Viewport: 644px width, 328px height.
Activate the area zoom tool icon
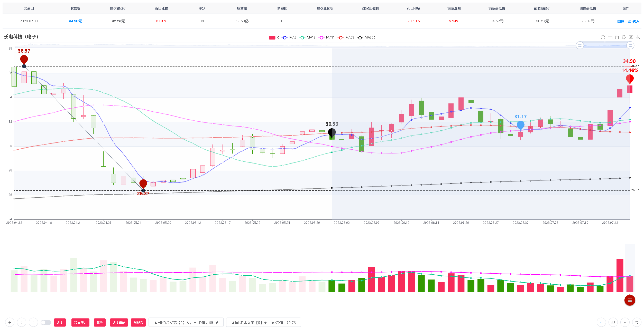(x=610, y=37)
